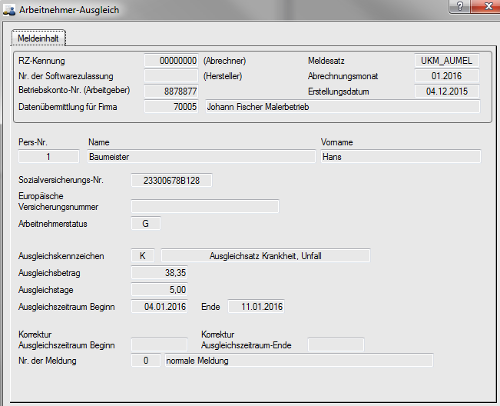Click the Ausgleichszeitraum Ende field 11.01.2016

[256, 306]
